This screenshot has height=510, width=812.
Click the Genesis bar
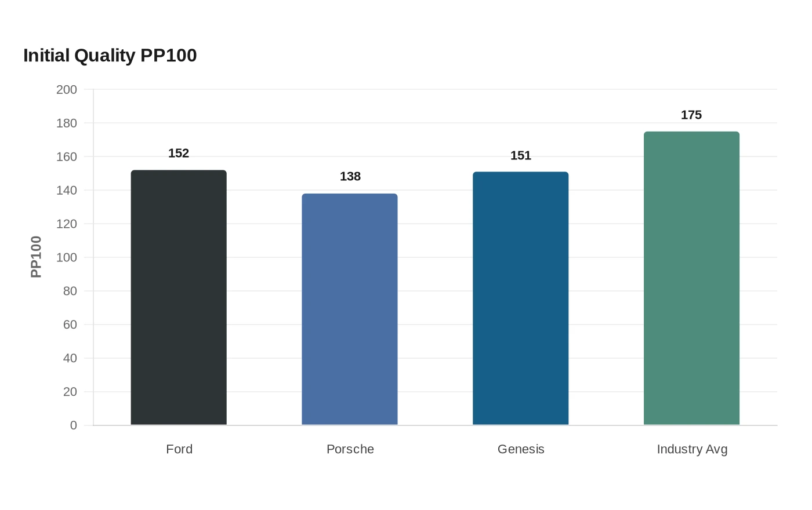point(521,298)
